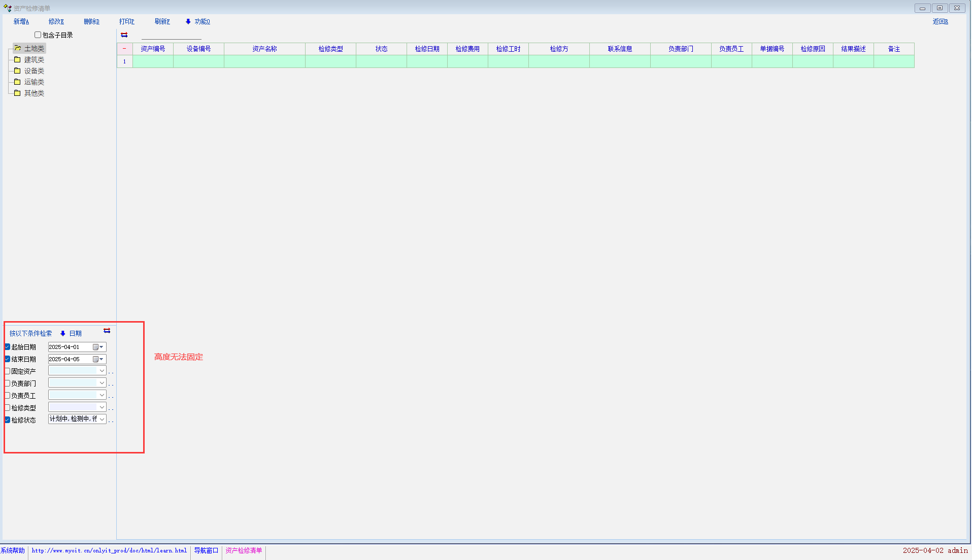The image size is (972, 560).
Task: Click the 建筑类 folder icon
Action: coord(17,60)
